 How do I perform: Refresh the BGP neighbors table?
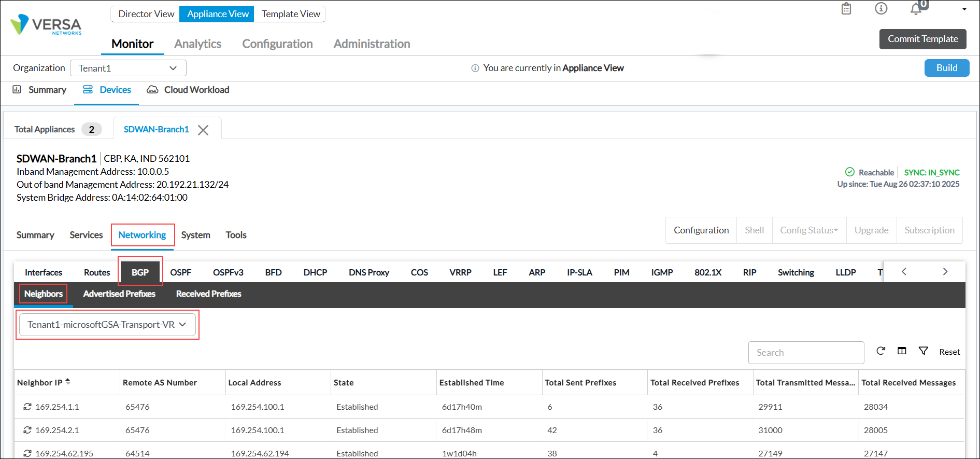[x=880, y=351]
